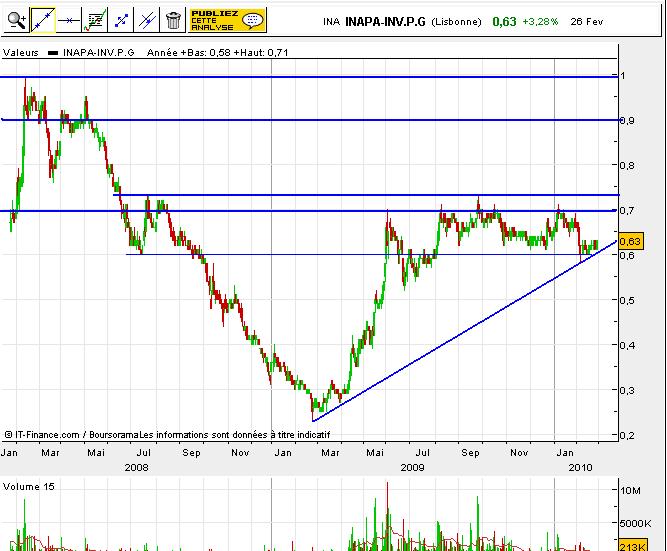Click the 2008 year label on axis
The width and height of the screenshot is (667, 551).
[137, 466]
